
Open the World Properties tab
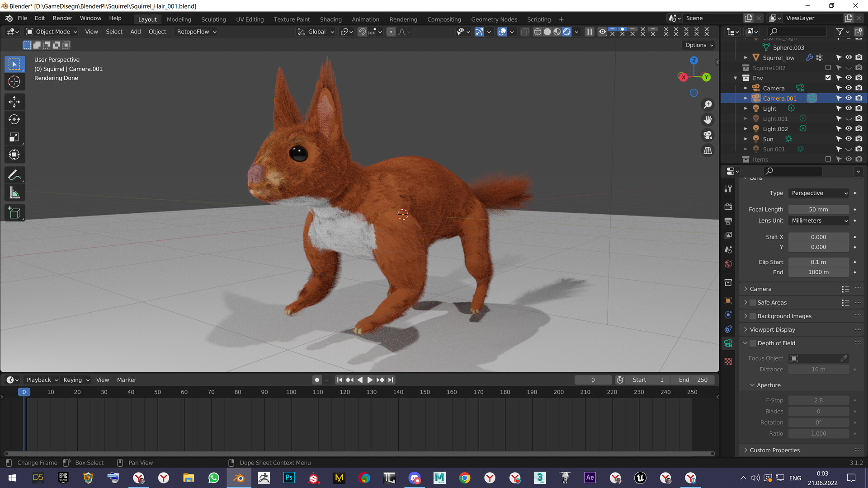click(x=728, y=264)
